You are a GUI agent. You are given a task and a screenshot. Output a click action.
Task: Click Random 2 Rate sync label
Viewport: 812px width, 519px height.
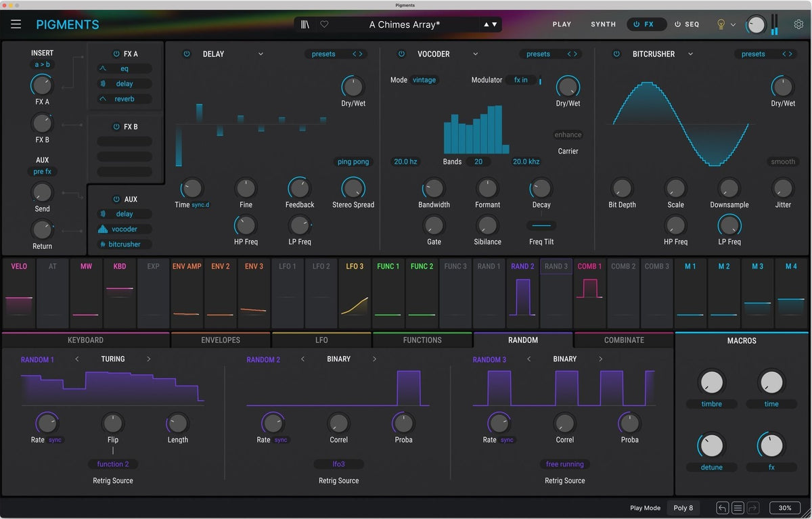click(281, 440)
